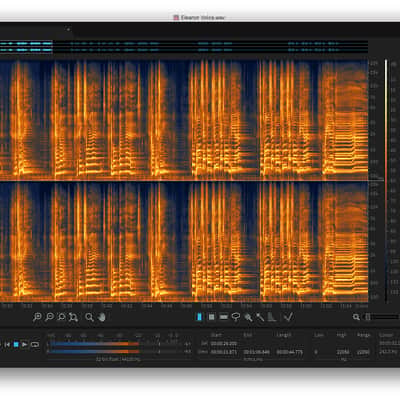Click the cyan stop square button
The height and width of the screenshot is (400, 400).
click(x=16, y=344)
